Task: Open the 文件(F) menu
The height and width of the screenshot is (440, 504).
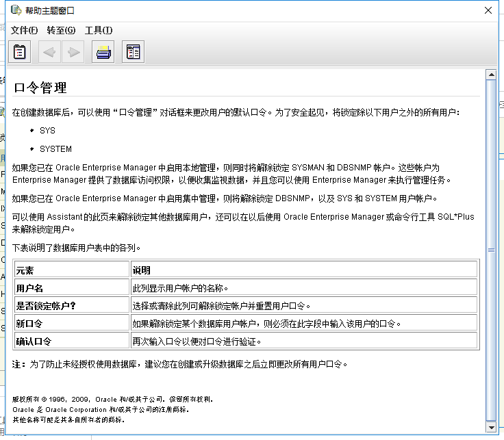Action: [24, 30]
